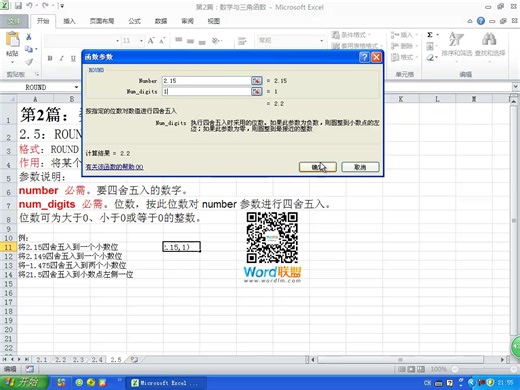Switch to the Home (开始) ribbon tab
This screenshot has height=390, width=520.
pos(43,21)
